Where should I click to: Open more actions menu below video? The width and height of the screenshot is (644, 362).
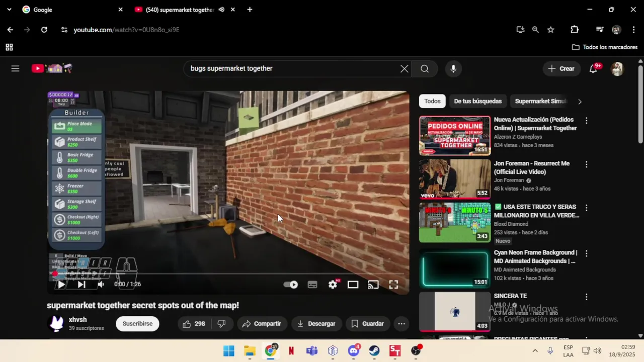[x=401, y=324]
